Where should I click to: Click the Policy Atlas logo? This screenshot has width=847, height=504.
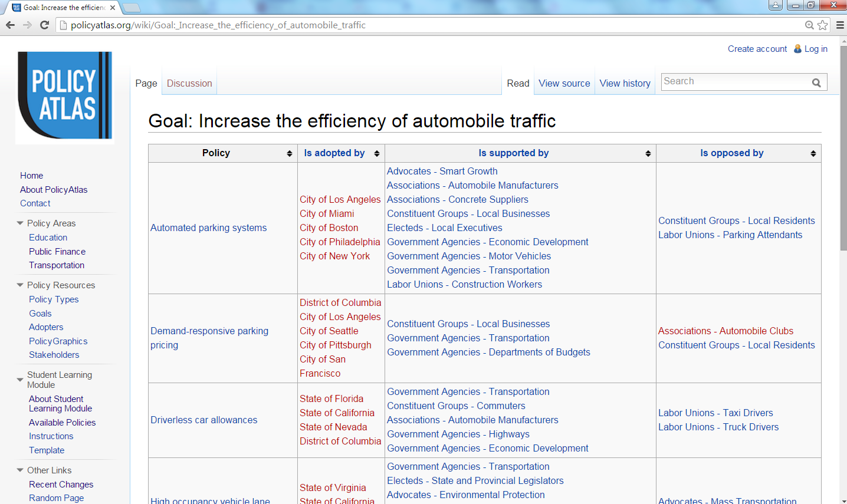[x=65, y=95]
